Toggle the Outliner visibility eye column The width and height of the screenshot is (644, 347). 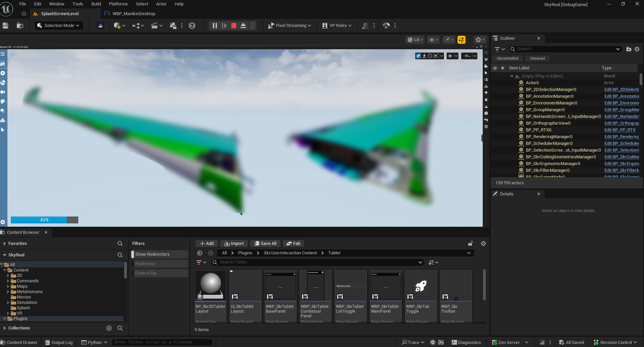pos(495,68)
